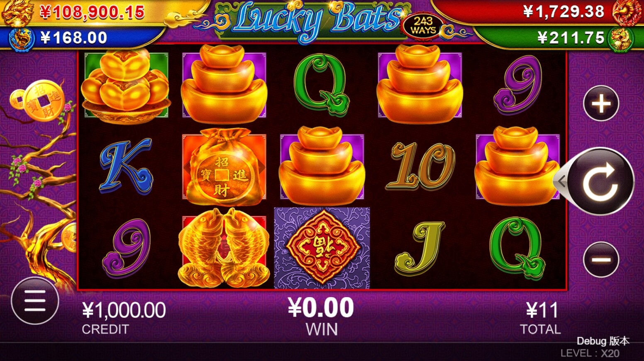Image resolution: width=644 pixels, height=361 pixels.
Task: Click the ¥1,729.38 jackpot amount
Action: pyautogui.click(x=563, y=12)
